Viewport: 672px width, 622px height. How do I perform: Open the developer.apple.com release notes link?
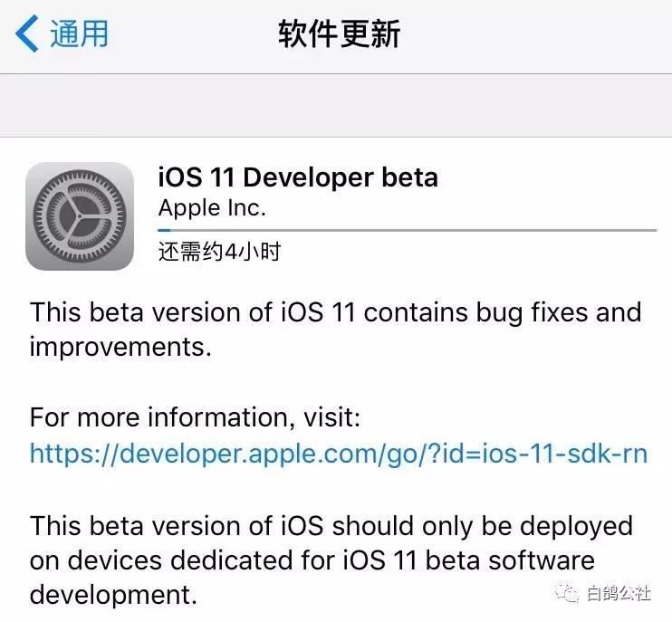(338, 452)
